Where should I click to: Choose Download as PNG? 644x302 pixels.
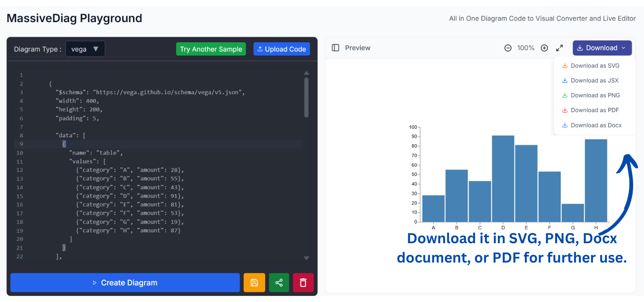click(x=591, y=95)
